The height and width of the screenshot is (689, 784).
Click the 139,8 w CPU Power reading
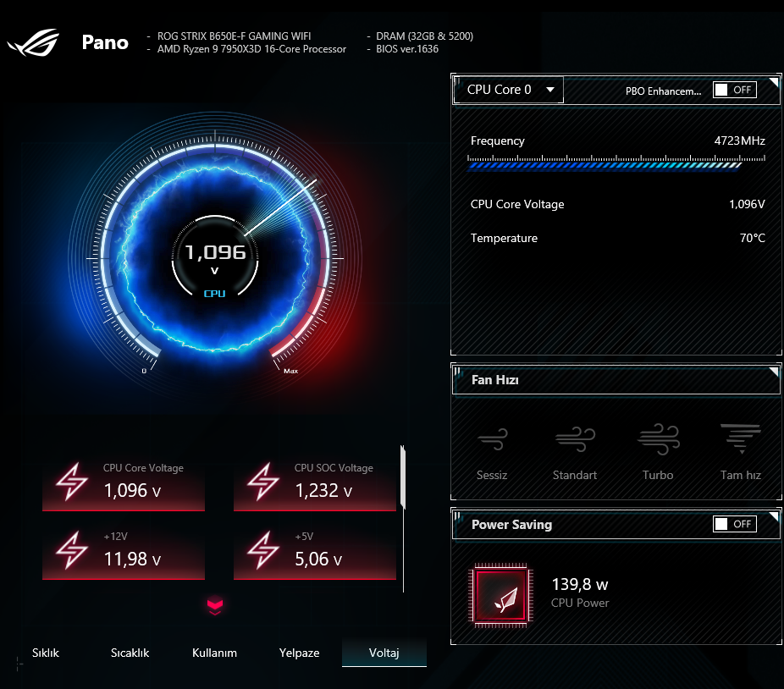(580, 584)
